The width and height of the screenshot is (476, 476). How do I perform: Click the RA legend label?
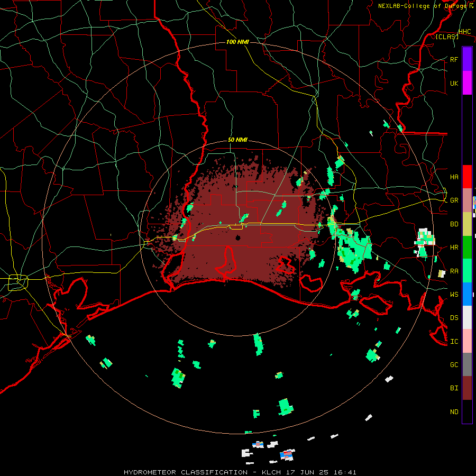(x=454, y=271)
